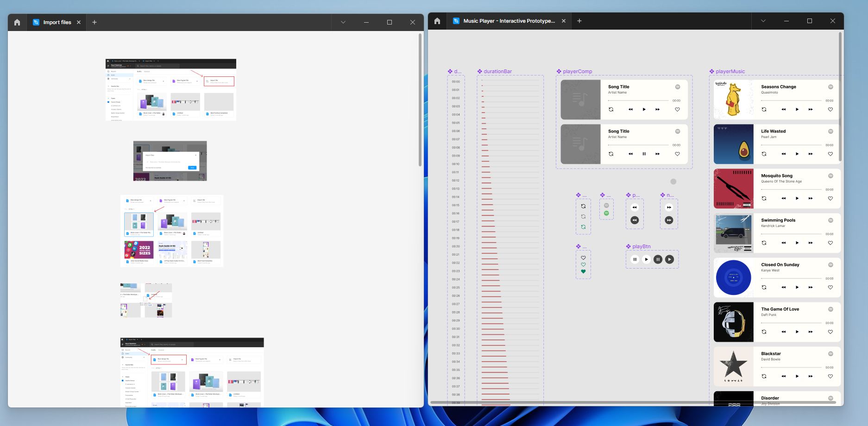Click play icon on Seasons Change card
Image resolution: width=868 pixels, height=426 pixels.
[x=797, y=110]
